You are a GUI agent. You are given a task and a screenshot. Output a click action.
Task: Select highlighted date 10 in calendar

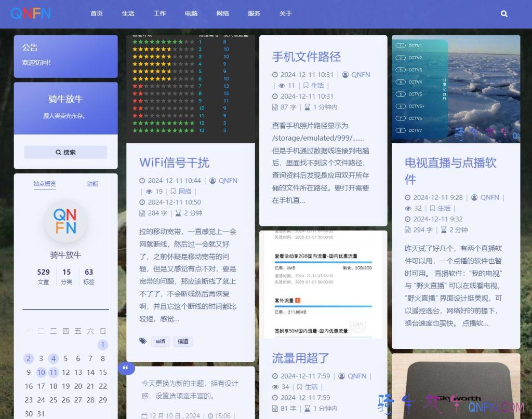click(41, 372)
